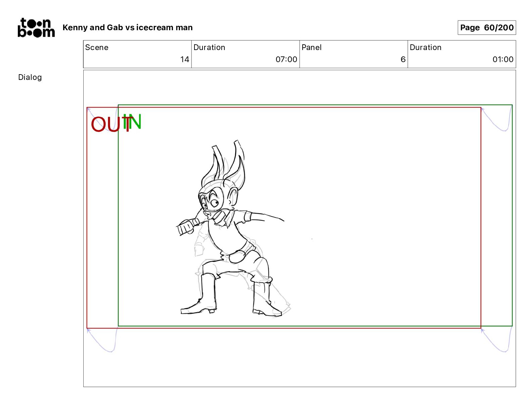Viewport: 532px width, 411px height.
Task: Click the Duration label beside Panel
Action: click(426, 47)
